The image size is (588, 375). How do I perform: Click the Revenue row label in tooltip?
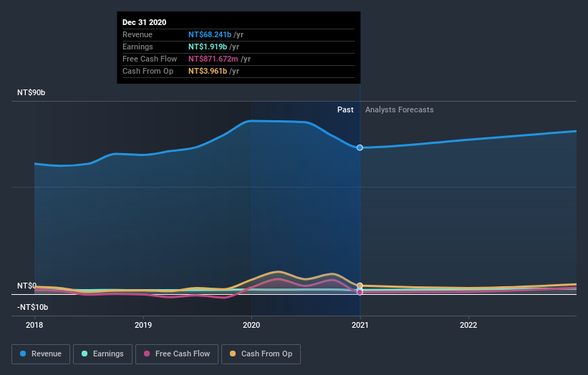[138, 34]
